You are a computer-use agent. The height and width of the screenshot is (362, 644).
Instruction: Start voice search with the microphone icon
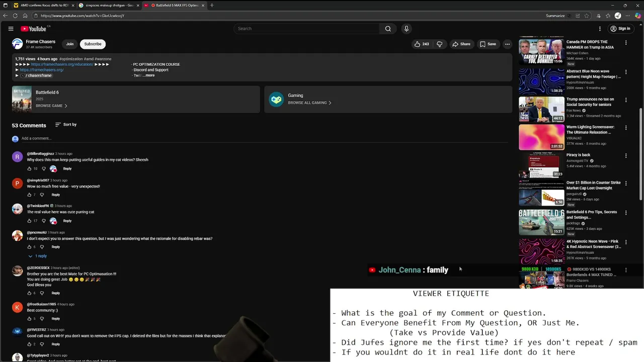pyautogui.click(x=407, y=29)
